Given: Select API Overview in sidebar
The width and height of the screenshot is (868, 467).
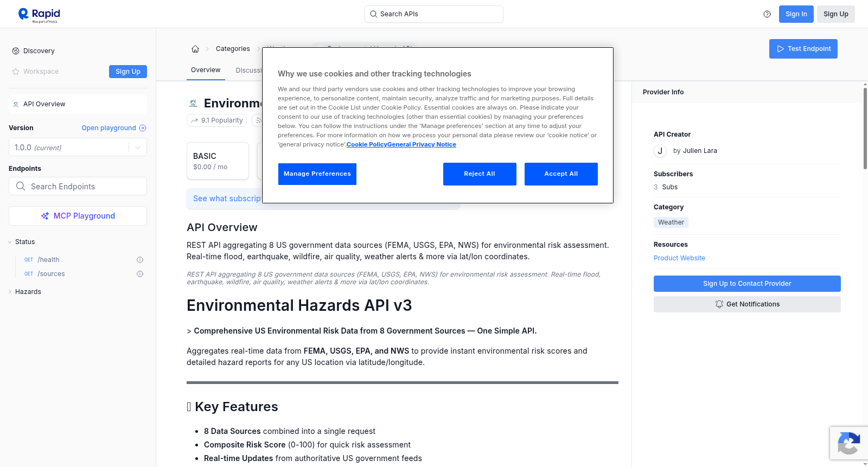Looking at the screenshot, I should click(x=78, y=104).
